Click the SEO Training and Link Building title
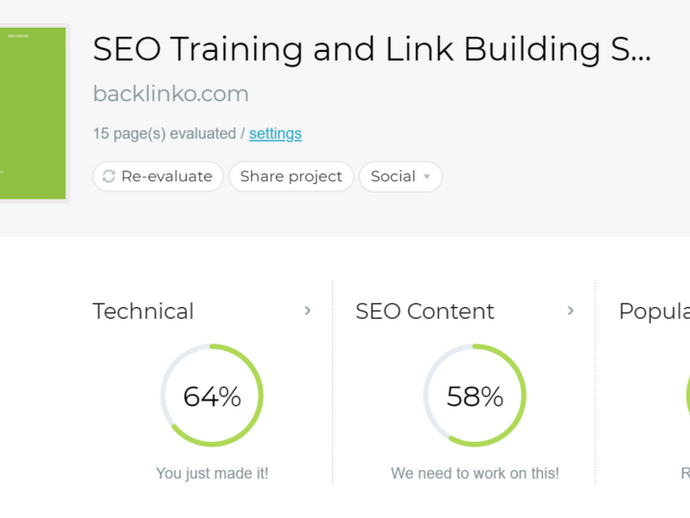The image size is (690, 518). point(371,49)
